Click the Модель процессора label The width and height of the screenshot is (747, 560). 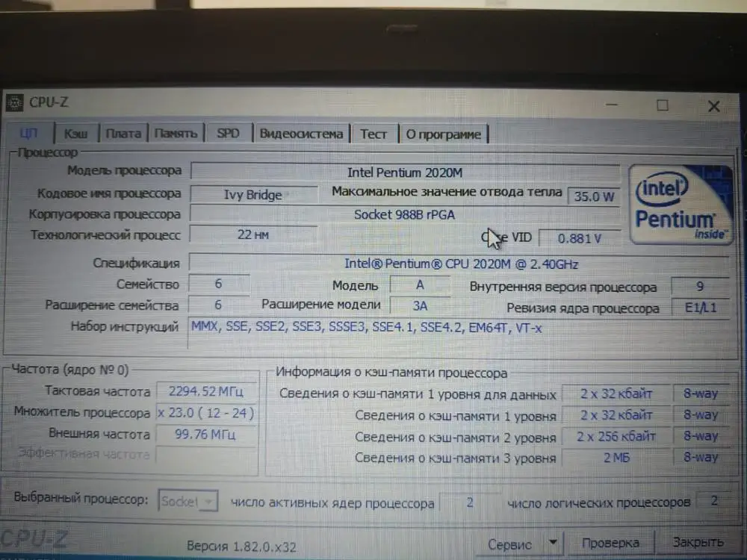[124, 170]
